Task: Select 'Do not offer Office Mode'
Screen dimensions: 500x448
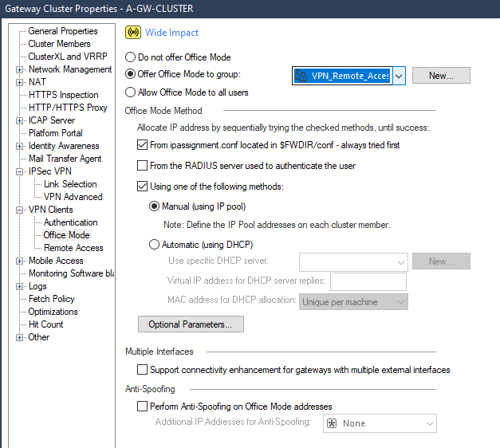Action: coord(131,57)
